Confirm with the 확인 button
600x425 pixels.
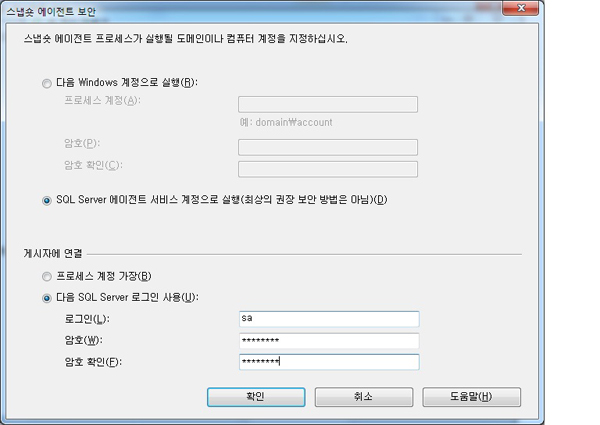click(x=256, y=397)
